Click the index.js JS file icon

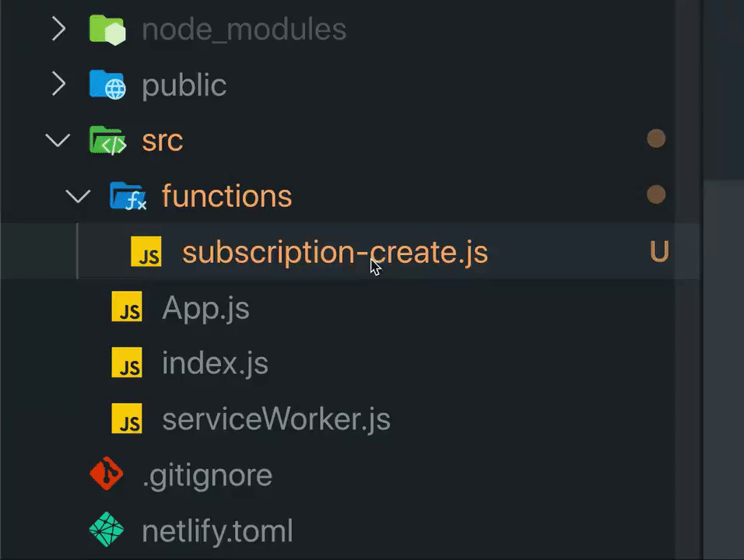click(127, 363)
